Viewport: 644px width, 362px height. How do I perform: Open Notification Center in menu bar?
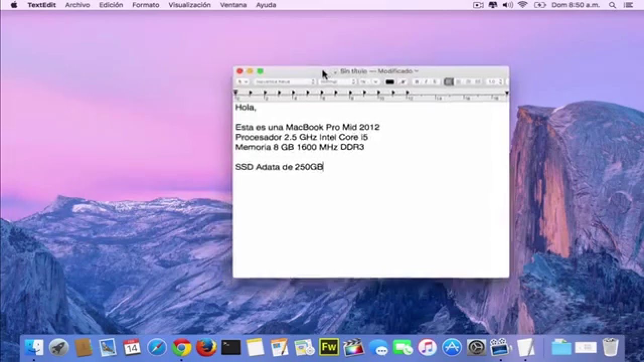[628, 5]
